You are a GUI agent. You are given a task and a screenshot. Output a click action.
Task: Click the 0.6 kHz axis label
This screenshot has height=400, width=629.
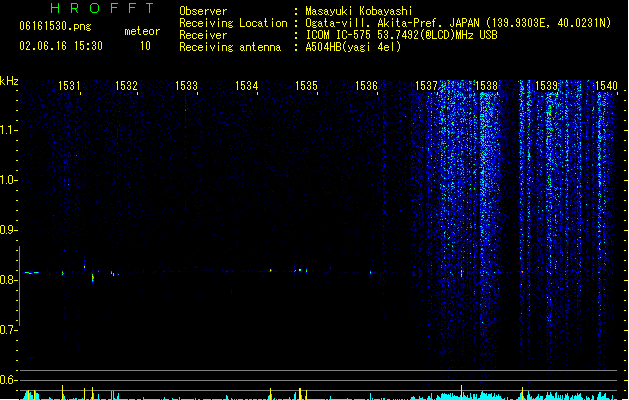coord(7,380)
